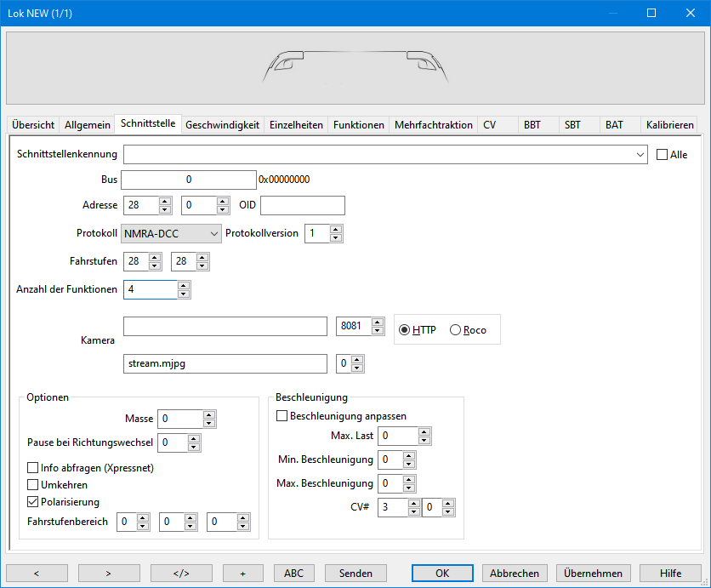Click the Übernehmen button
Screen dimensions: 711x588
(x=594, y=573)
